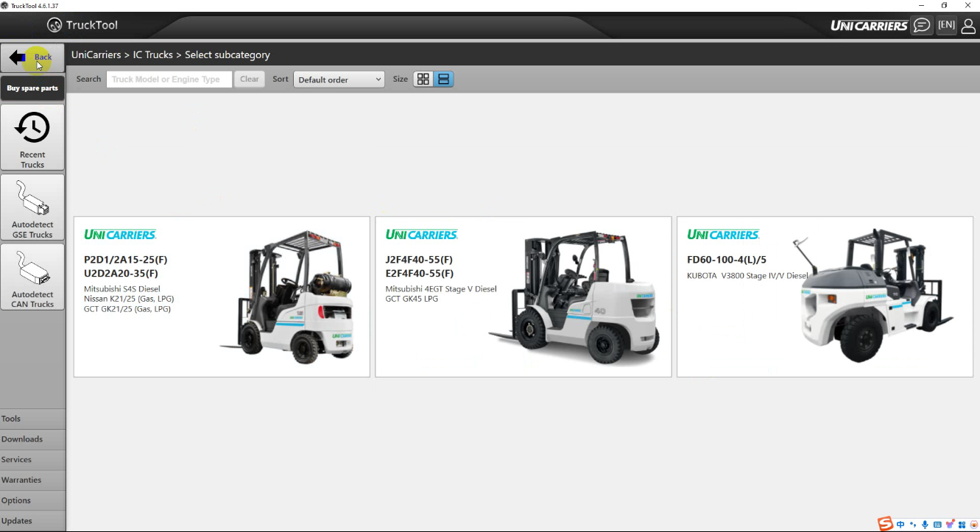Launch Autodetect CAN Trucks
The image size is (980, 532).
point(32,277)
